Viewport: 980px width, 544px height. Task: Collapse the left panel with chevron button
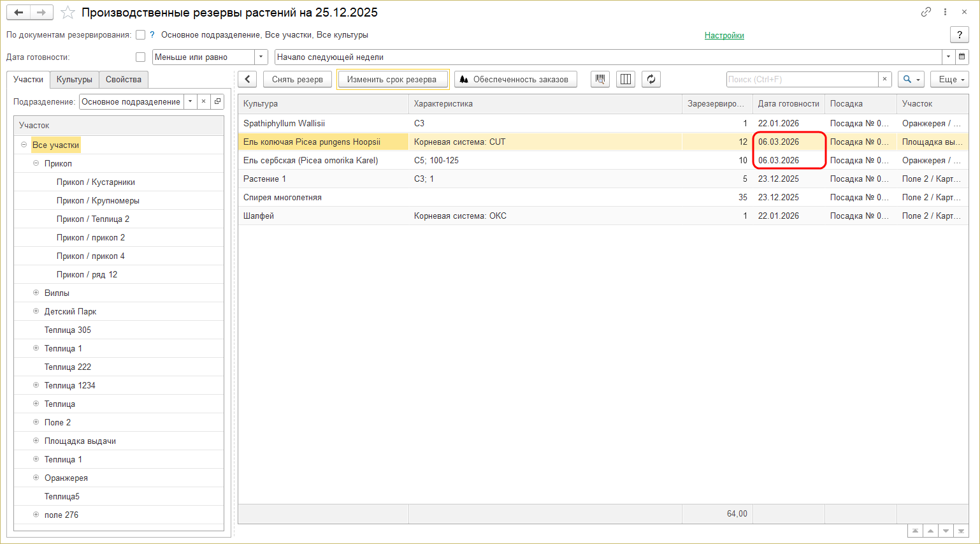pyautogui.click(x=247, y=79)
